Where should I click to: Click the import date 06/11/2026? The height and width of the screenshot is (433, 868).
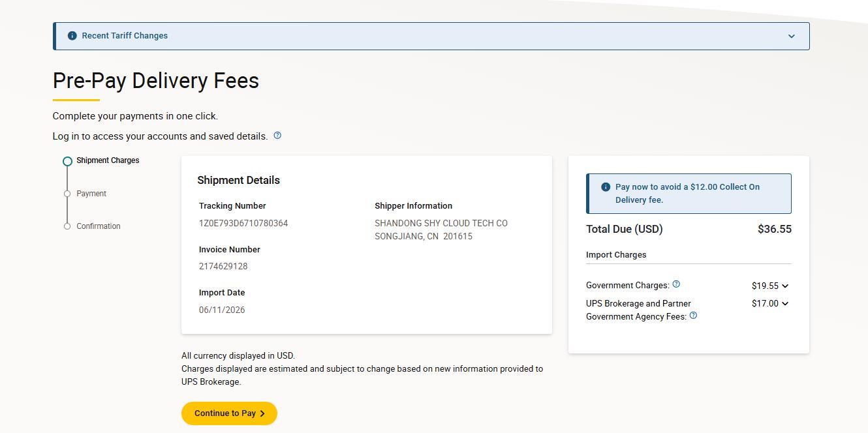point(222,310)
